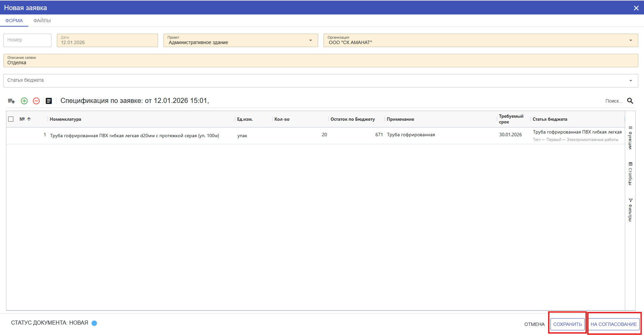Click the СОХРАНИТЬ button
Screen dimensions: 644x335
click(567, 324)
